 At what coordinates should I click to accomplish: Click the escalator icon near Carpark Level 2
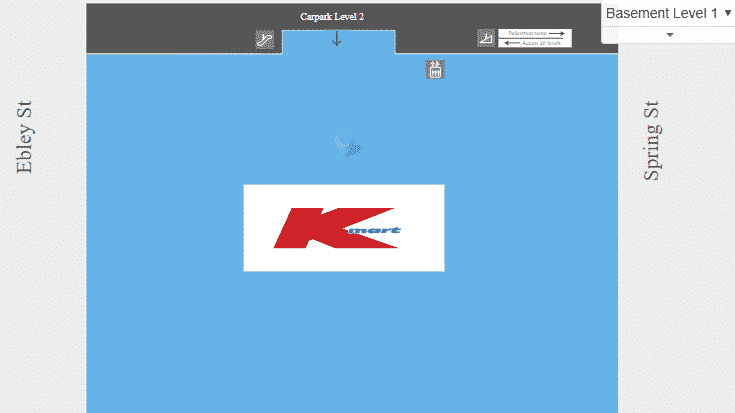pyautogui.click(x=264, y=39)
